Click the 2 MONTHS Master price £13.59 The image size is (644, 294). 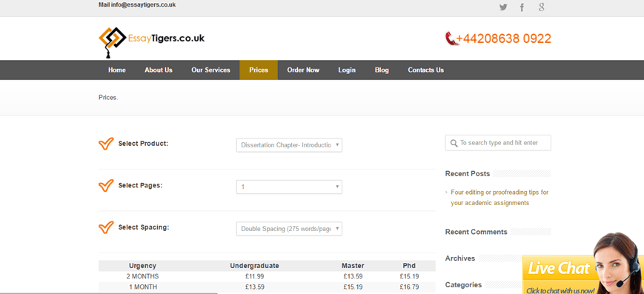pos(353,276)
